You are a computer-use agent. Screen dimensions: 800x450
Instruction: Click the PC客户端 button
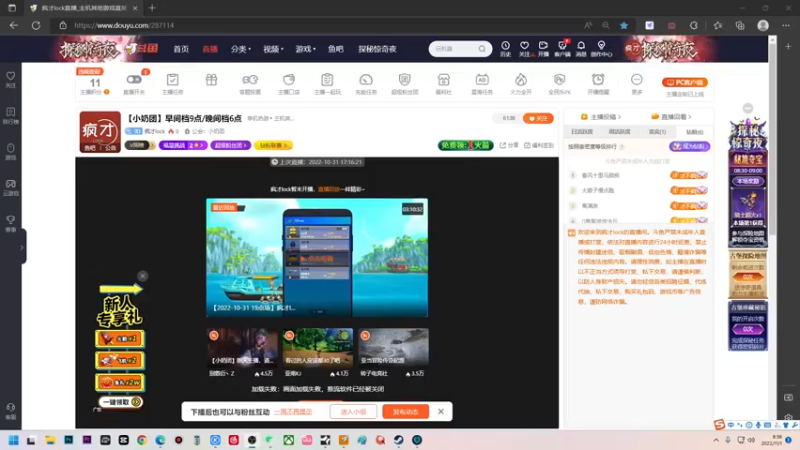point(685,82)
